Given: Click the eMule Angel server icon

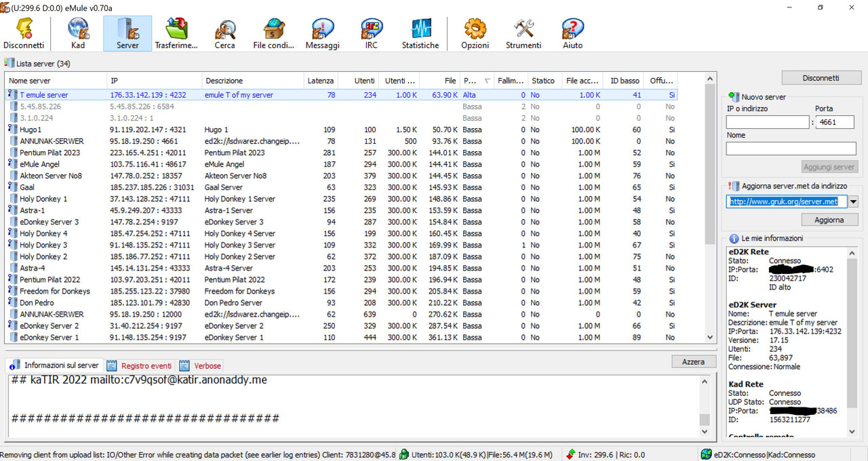Looking at the screenshot, I should click(x=12, y=164).
